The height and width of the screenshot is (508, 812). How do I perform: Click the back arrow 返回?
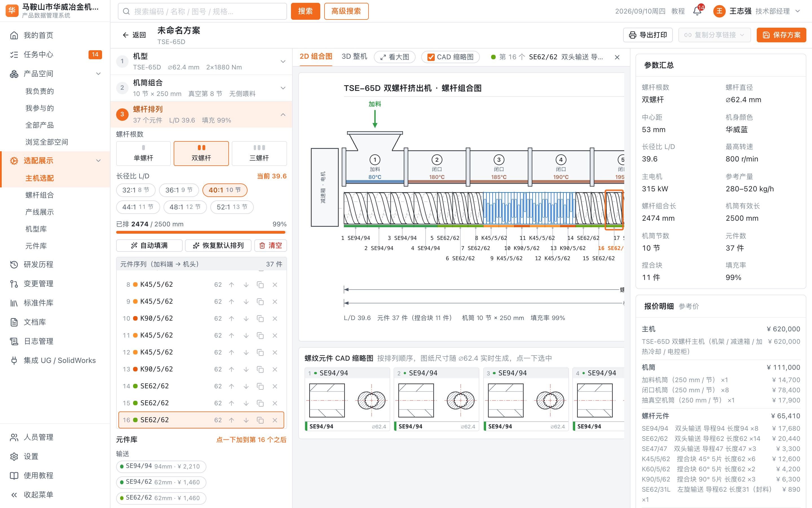click(x=134, y=35)
